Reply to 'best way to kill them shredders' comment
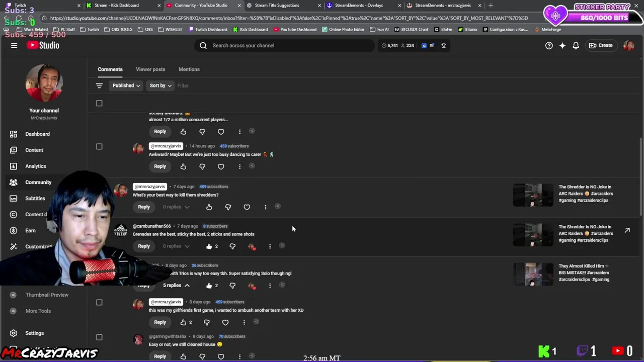 (x=144, y=207)
